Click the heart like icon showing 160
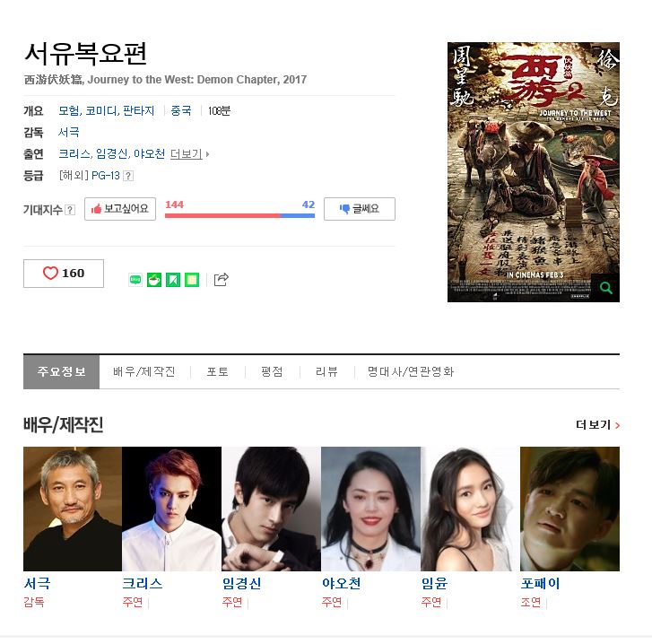The image size is (652, 644). coord(64,274)
